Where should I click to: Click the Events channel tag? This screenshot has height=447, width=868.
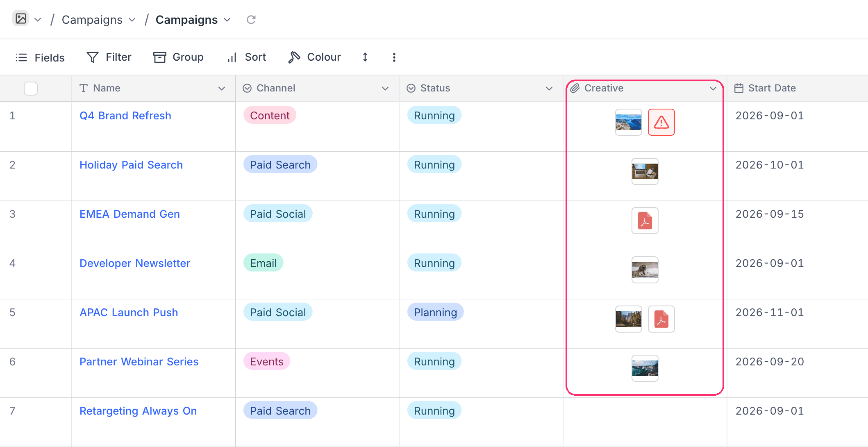266,362
